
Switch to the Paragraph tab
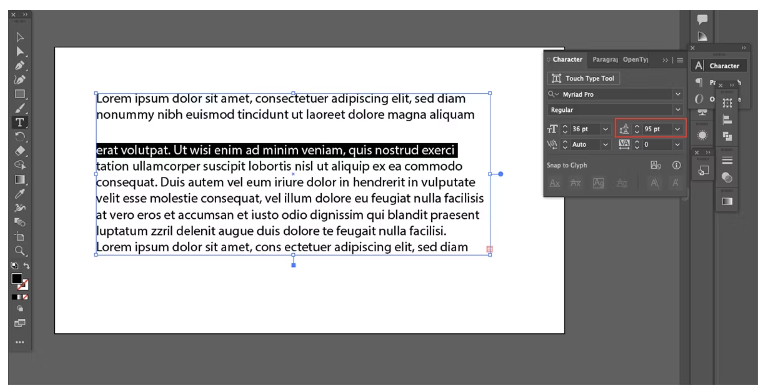[x=605, y=60]
